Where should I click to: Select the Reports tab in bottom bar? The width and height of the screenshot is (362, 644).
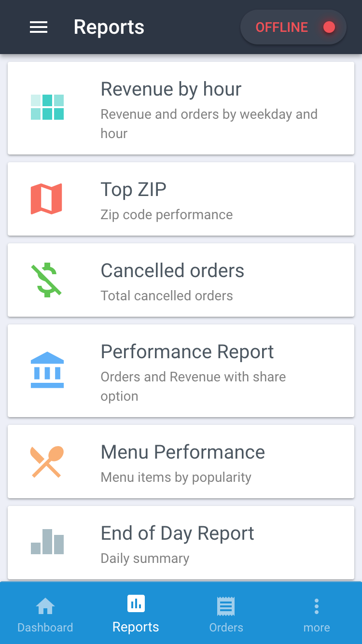click(x=136, y=614)
